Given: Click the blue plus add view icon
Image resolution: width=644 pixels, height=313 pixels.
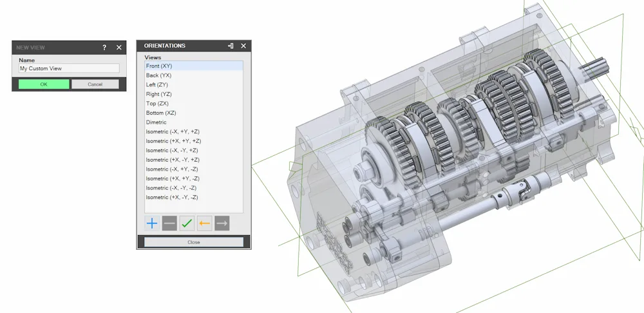Looking at the screenshot, I should [x=152, y=223].
